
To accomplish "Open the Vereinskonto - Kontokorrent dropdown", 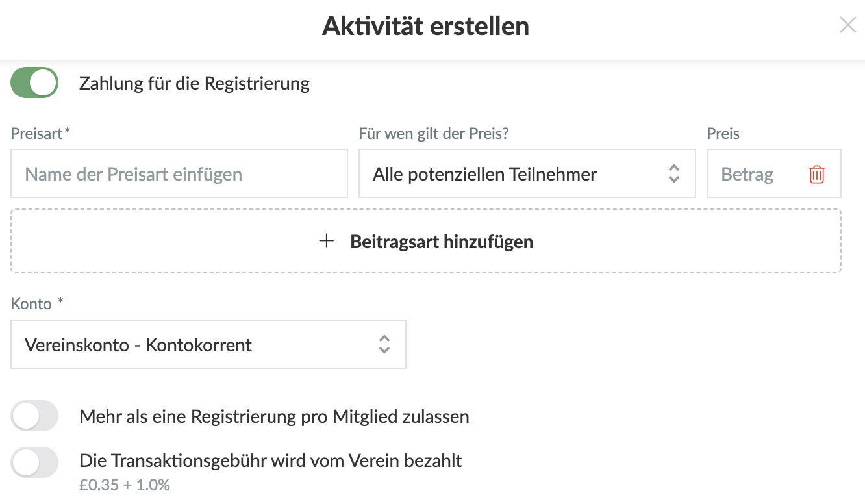I will point(195,345).
